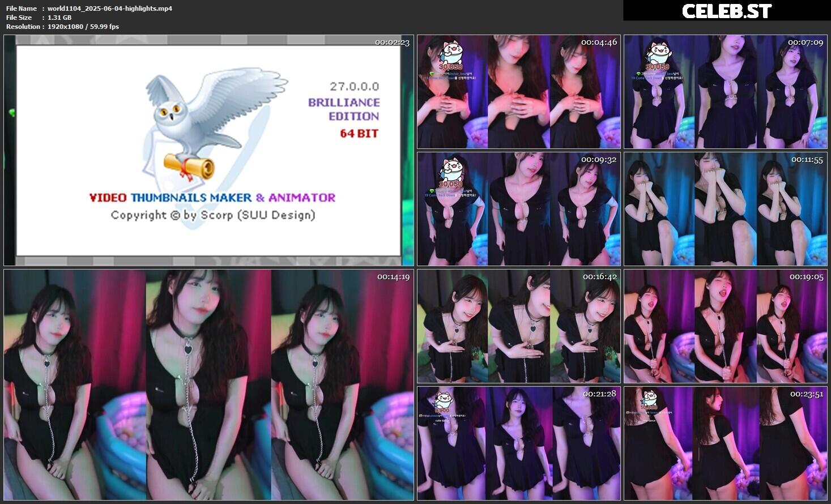The image size is (831, 504).
Task: Click the red 64 BIT label
Action: coord(359,134)
